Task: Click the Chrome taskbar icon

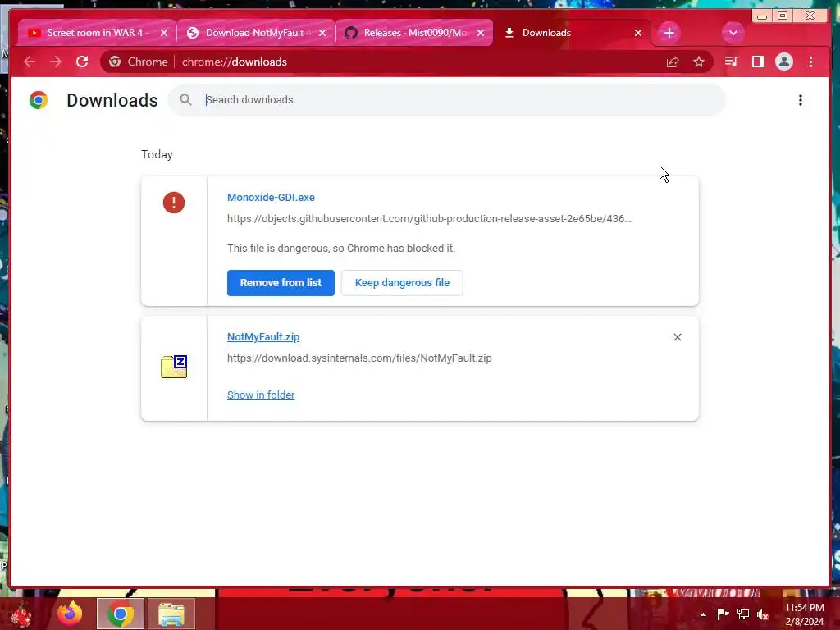Action: (121, 614)
